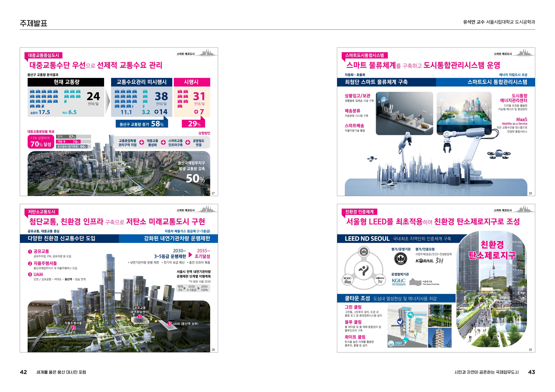Click the pink plus icon next to the number 7

(196, 112)
